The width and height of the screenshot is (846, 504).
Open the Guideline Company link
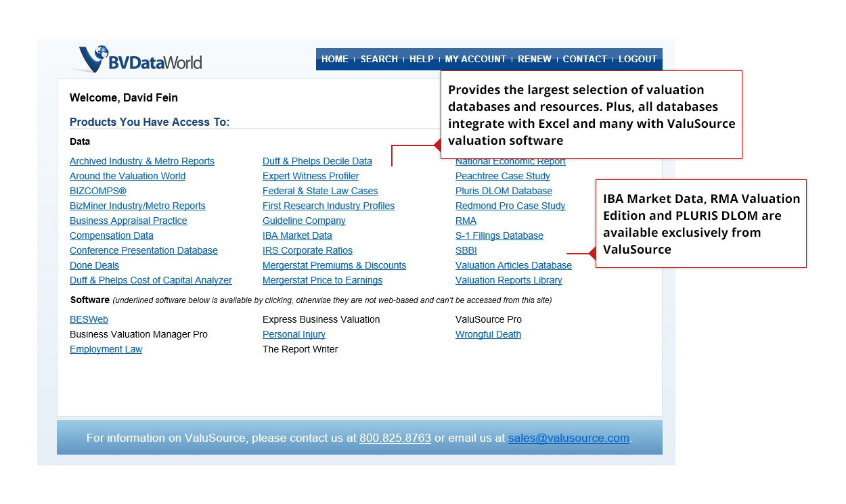pyautogui.click(x=304, y=221)
